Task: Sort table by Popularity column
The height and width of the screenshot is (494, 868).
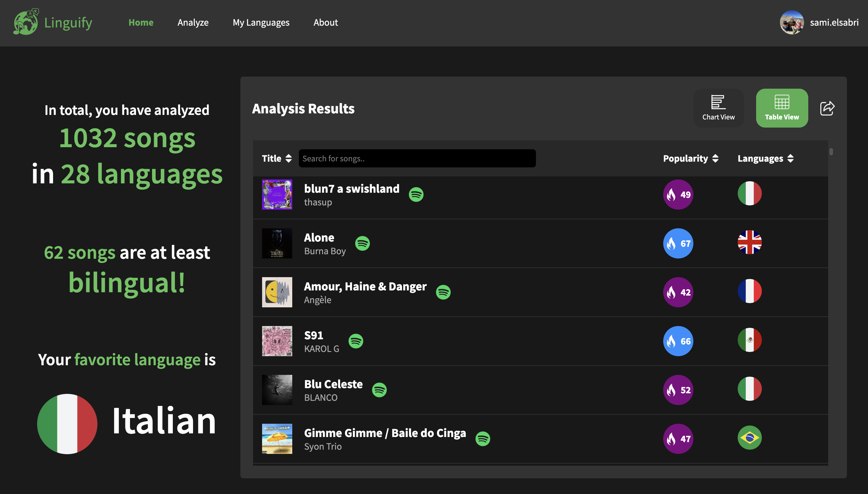Action: (715, 158)
